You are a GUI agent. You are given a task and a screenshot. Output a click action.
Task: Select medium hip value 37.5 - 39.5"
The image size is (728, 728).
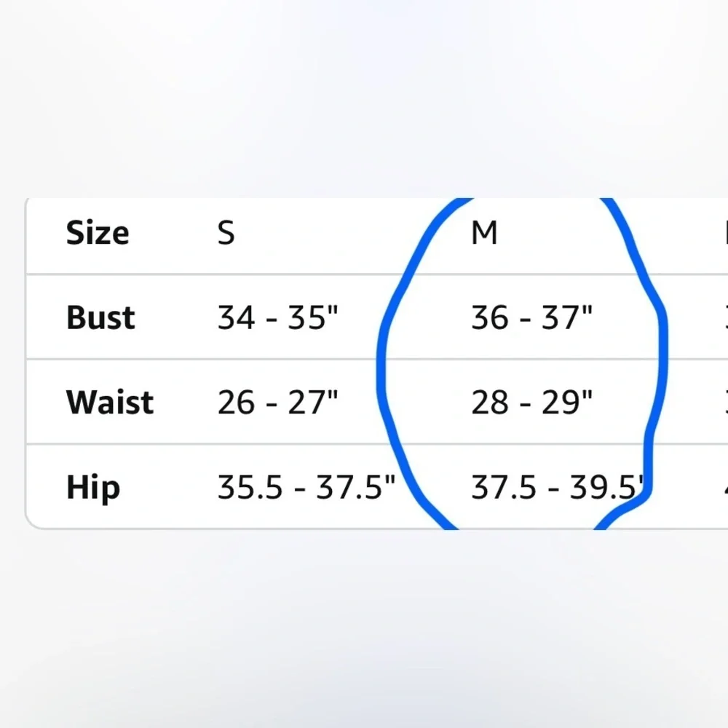click(558, 488)
